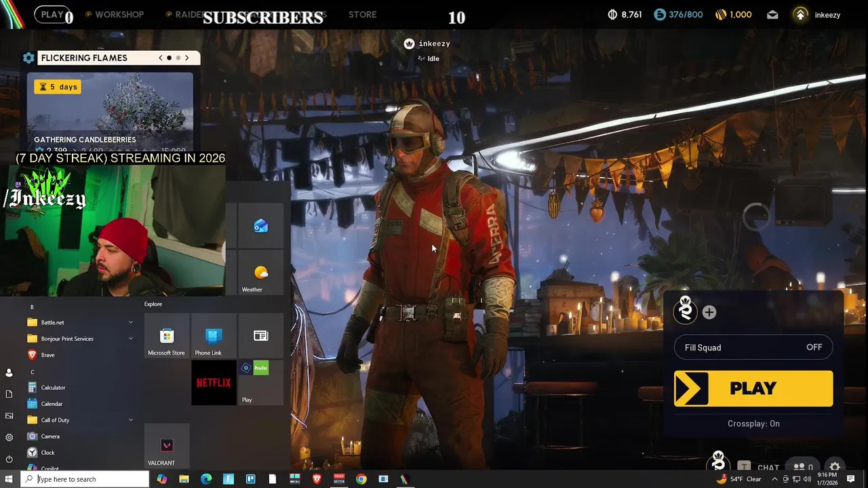868x488 pixels.
Task: Open the friends list icon showing 0
Action: click(804, 467)
